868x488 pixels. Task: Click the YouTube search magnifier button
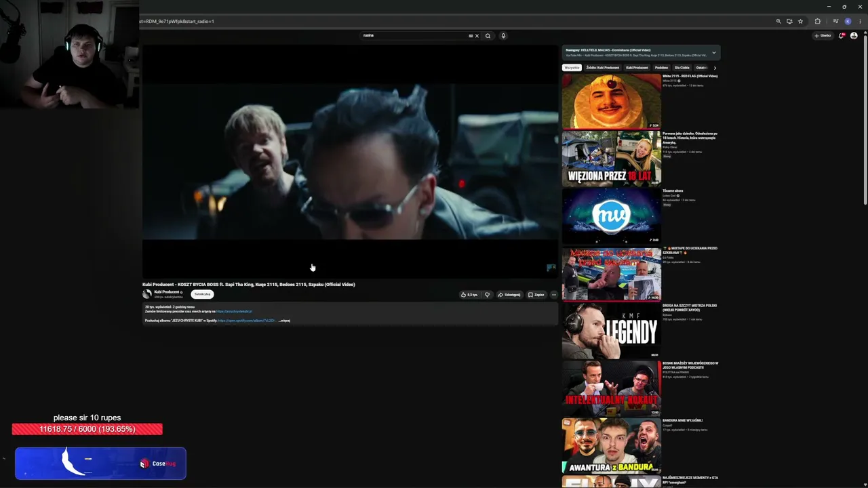pos(488,36)
